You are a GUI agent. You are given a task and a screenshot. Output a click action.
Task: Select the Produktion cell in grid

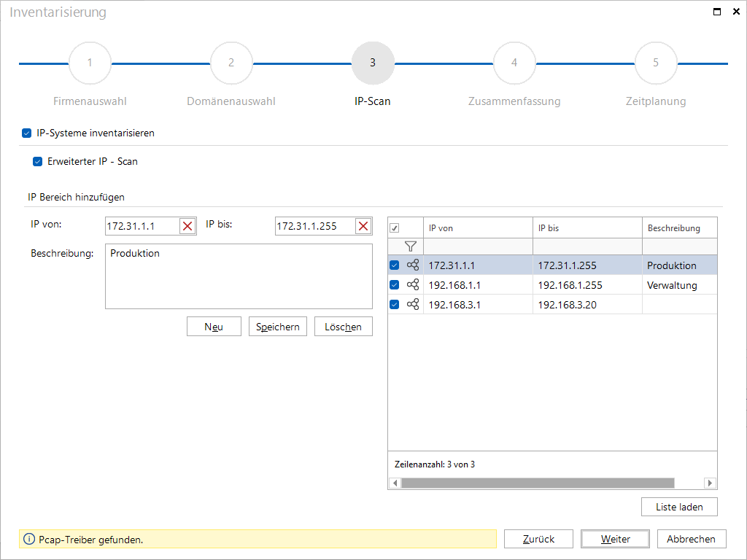(x=680, y=265)
